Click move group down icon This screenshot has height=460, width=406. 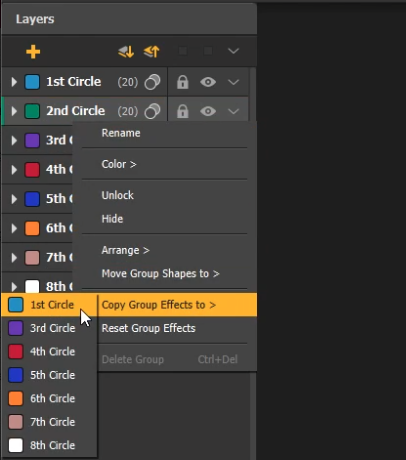[x=126, y=52]
